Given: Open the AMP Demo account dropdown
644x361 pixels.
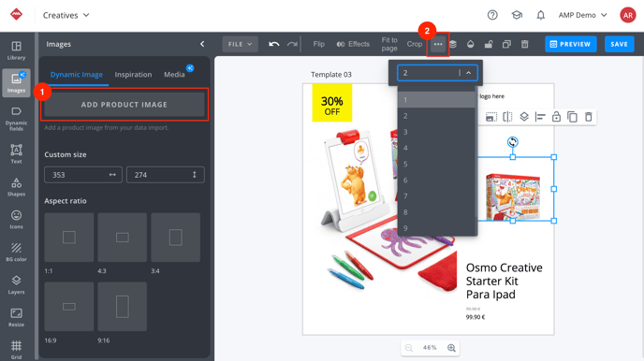Looking at the screenshot, I should click(582, 15).
